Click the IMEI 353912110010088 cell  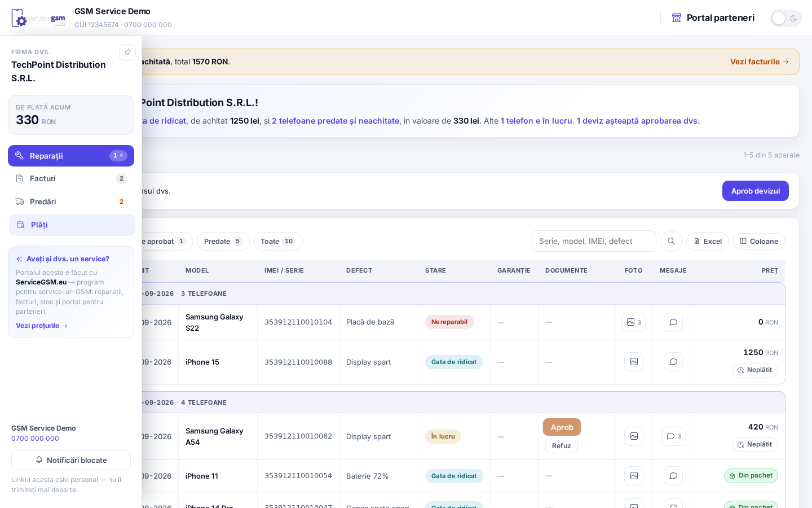298,362
